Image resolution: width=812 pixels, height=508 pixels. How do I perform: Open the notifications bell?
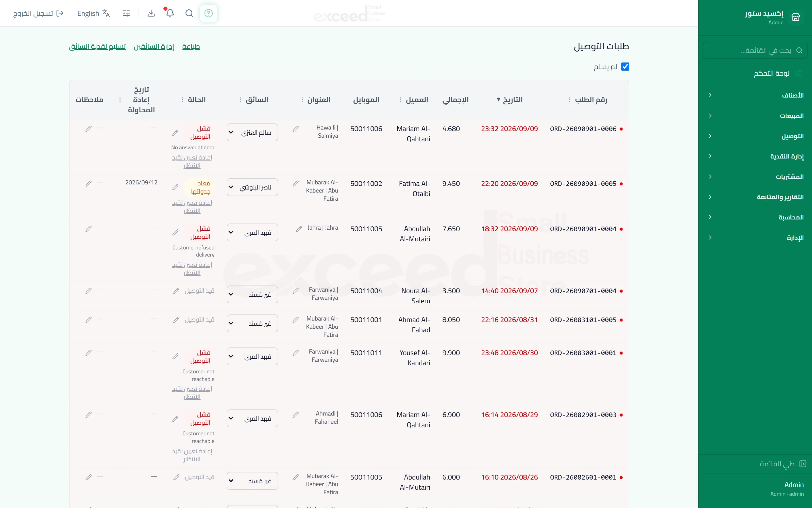(170, 13)
